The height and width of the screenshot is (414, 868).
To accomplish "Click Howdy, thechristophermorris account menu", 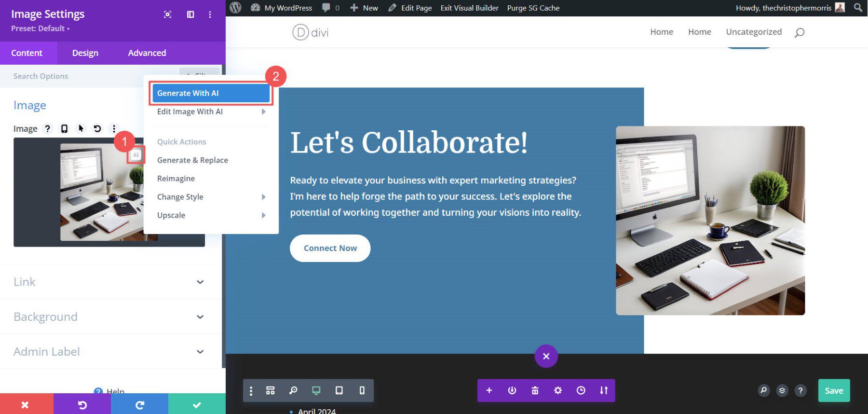I will 789,8.
